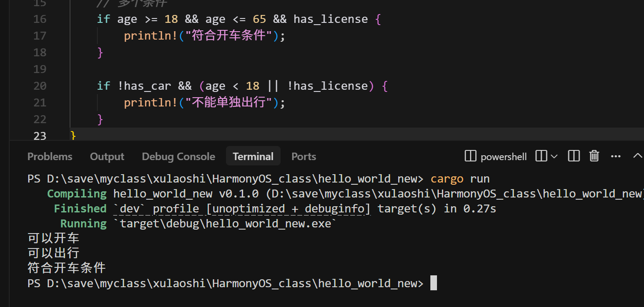Screen dimensions: 644x307
Task: Click "!has_car" on line 20
Action: 144,86
